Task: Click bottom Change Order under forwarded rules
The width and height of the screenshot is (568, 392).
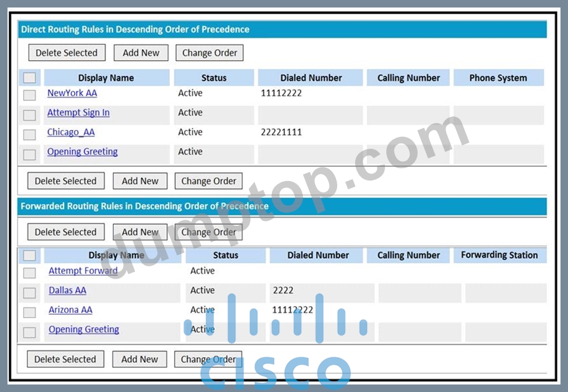Action: 208,359
